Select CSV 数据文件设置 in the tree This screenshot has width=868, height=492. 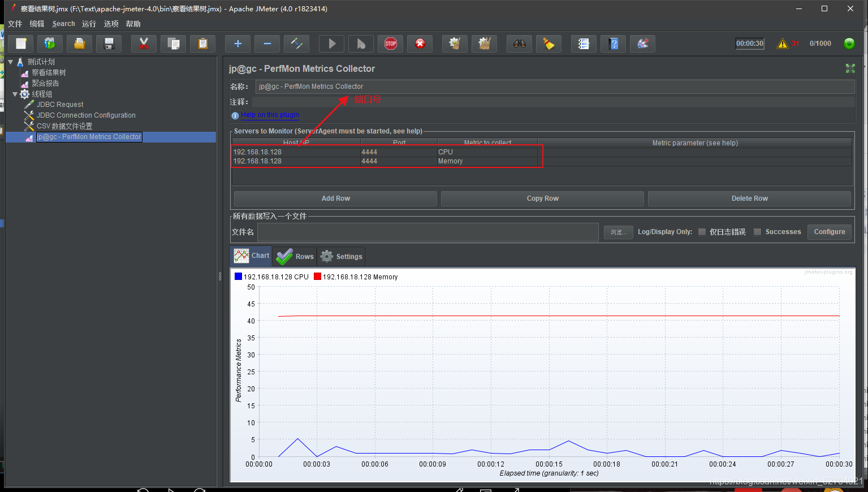[64, 126]
